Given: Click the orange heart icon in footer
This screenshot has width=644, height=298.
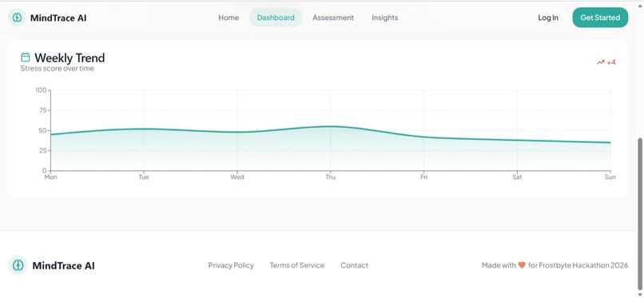Looking at the screenshot, I should (x=522, y=265).
